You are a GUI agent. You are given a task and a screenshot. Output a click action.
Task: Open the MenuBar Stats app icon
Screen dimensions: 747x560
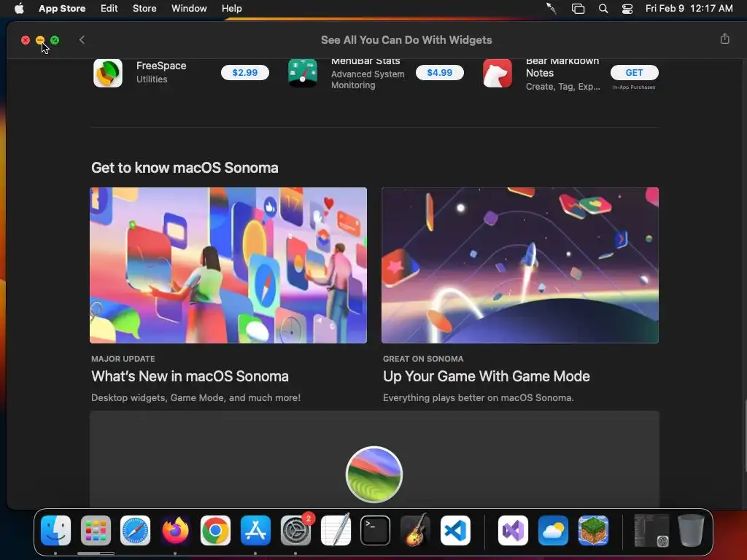pos(303,73)
